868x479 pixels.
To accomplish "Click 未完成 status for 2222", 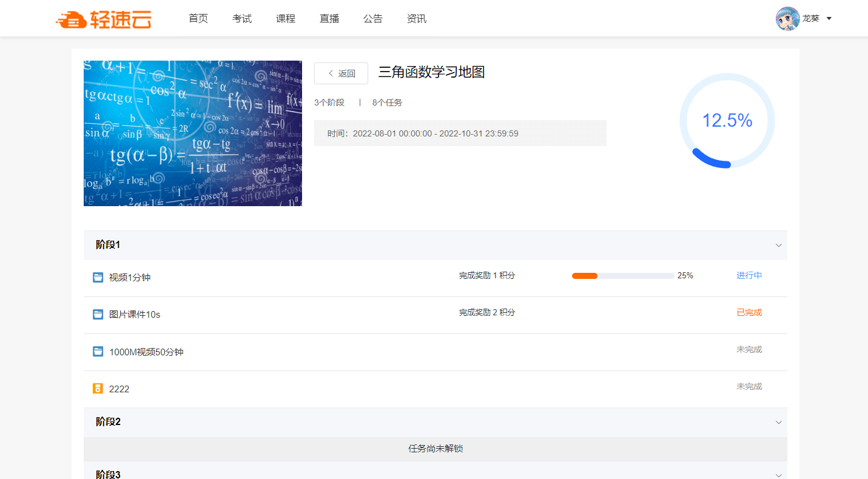I will (749, 386).
